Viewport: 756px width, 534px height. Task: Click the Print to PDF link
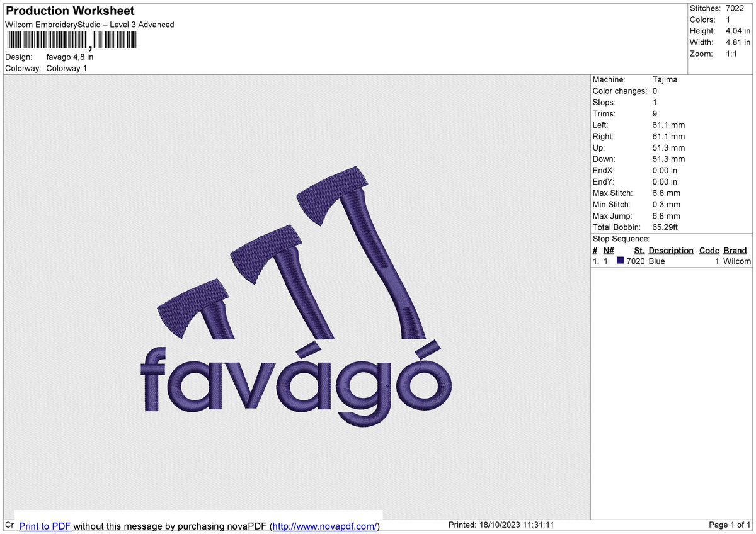point(45,526)
